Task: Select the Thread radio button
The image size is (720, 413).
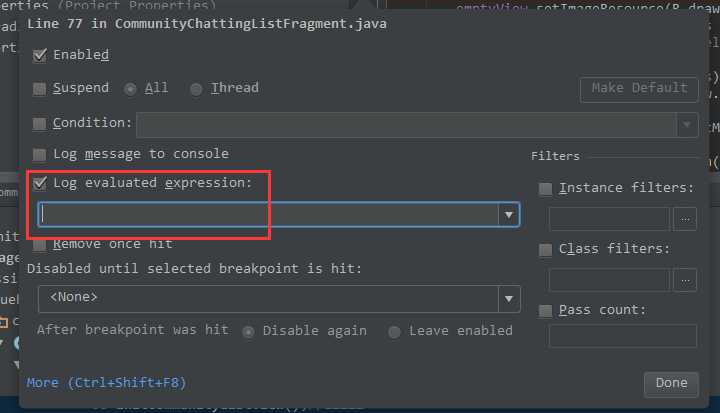Action: (196, 89)
